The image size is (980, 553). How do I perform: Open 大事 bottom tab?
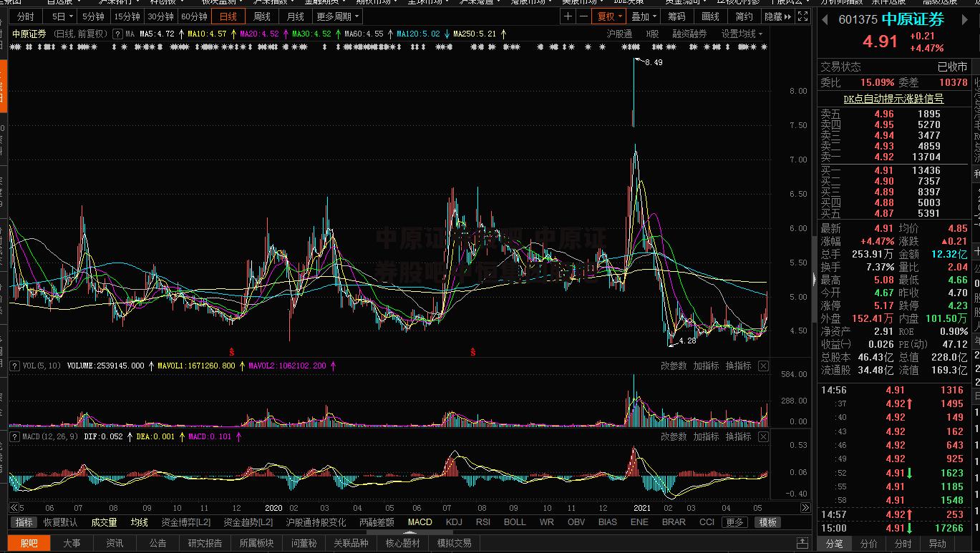[72, 543]
